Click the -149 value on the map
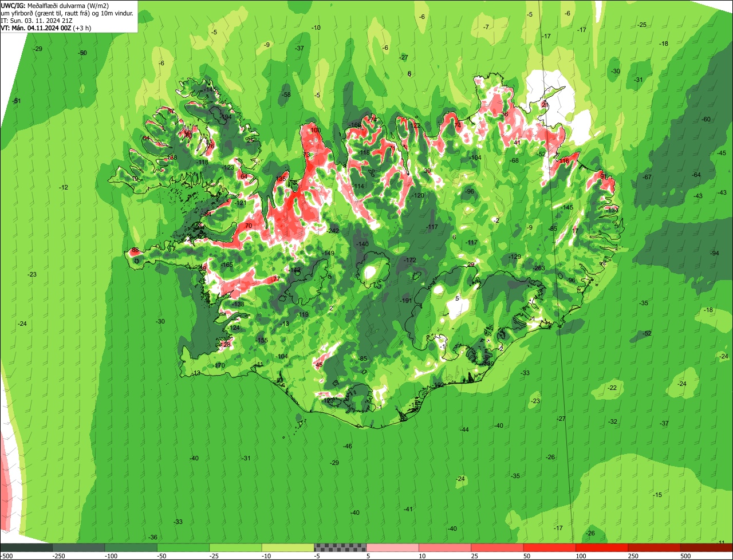 tap(329, 253)
